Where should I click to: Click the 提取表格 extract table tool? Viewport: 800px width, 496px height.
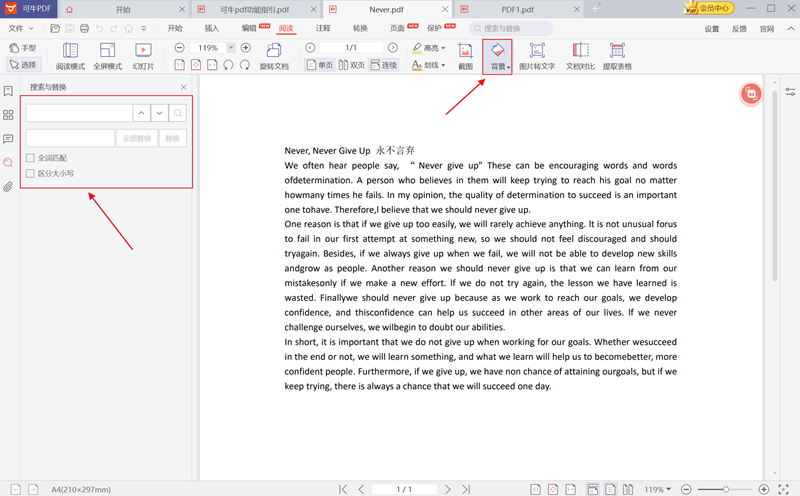point(617,55)
